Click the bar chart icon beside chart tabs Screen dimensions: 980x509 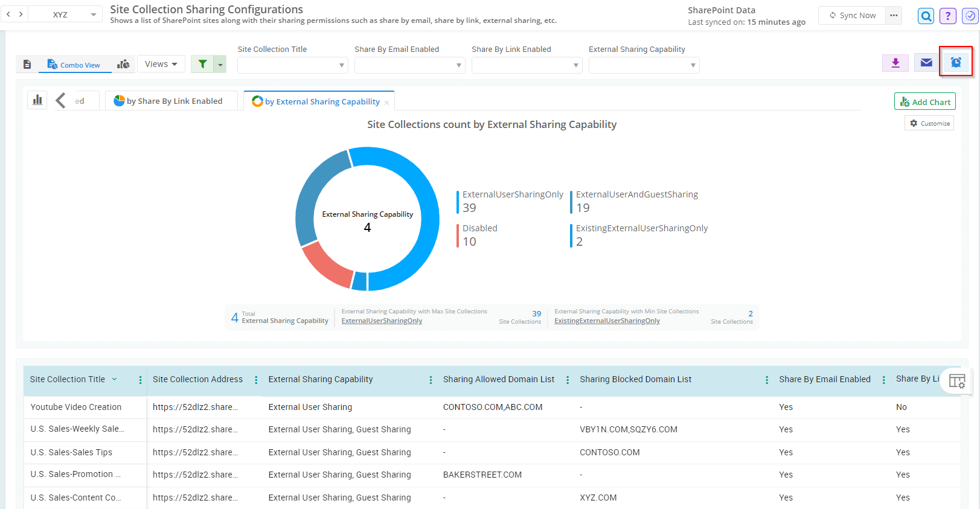(x=37, y=100)
